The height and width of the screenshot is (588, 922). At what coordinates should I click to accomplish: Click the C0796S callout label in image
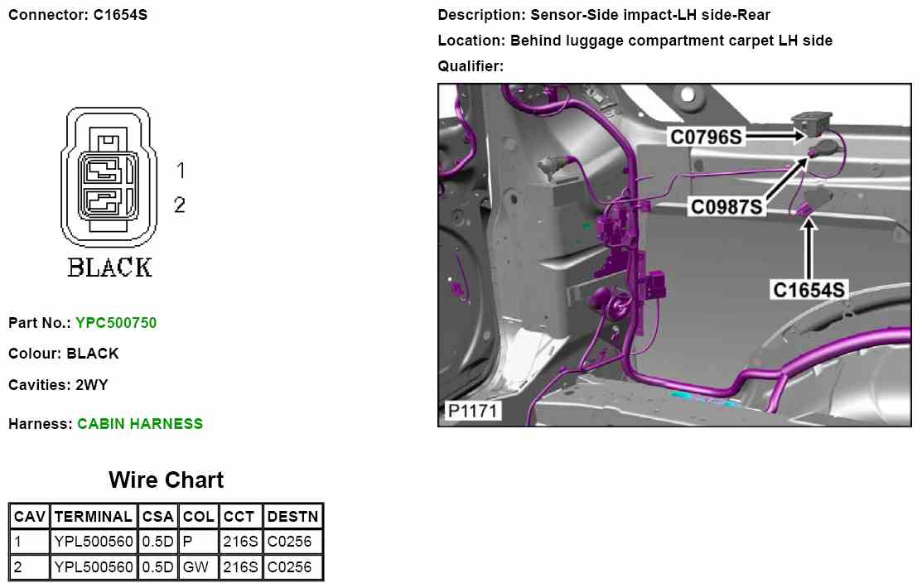(x=706, y=137)
